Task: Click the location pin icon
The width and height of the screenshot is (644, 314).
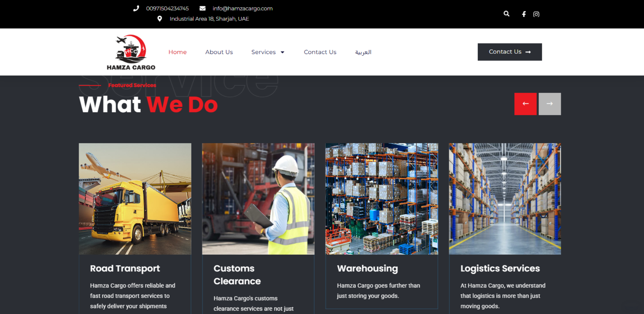Action: [159, 19]
